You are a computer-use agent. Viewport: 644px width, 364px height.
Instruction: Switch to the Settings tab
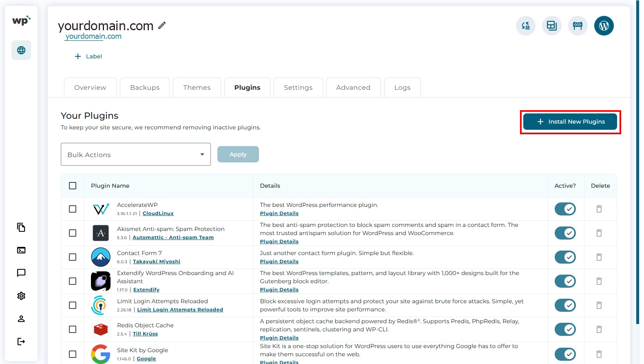(x=298, y=87)
